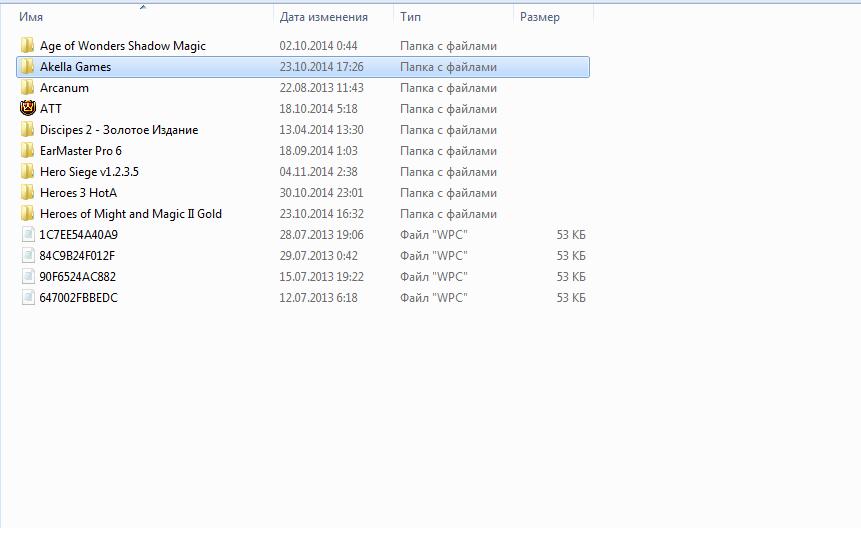Viewport: 861px width, 541px height.
Task: Sort by the Имя column header
Action: coord(31,17)
